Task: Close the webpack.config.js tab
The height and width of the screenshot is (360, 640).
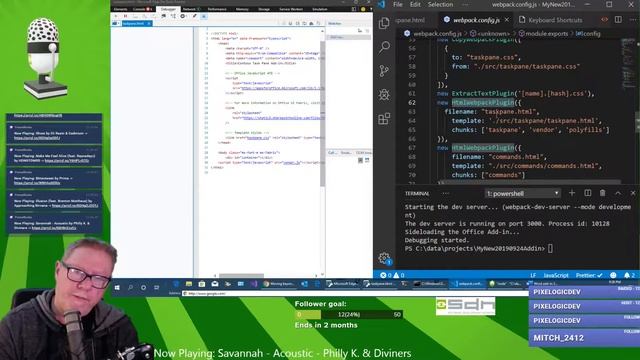Action: 507,20
